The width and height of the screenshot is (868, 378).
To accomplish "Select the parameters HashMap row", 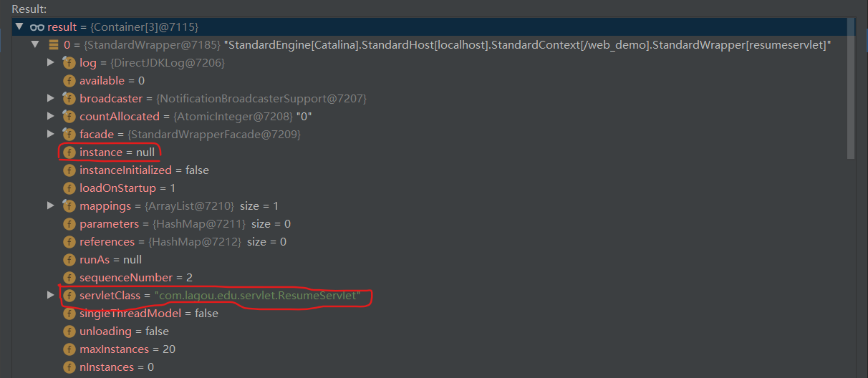I will pos(428,224).
